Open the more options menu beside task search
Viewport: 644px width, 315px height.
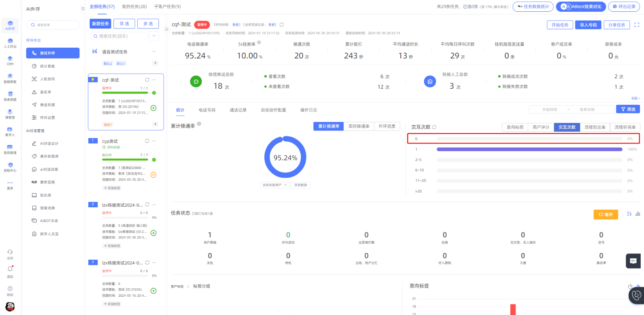(154, 36)
